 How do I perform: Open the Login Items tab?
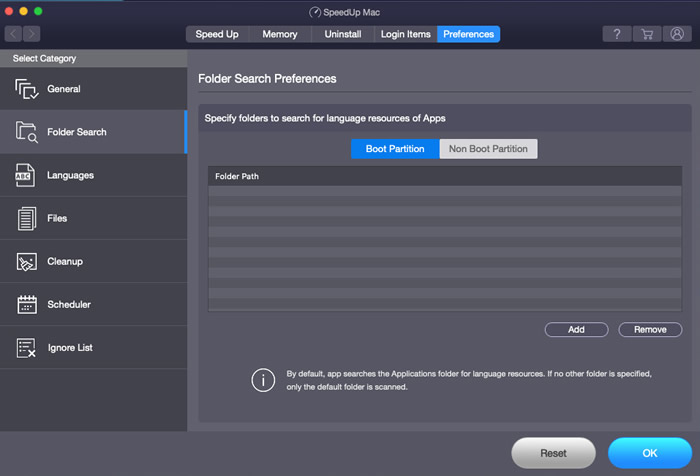(x=405, y=34)
